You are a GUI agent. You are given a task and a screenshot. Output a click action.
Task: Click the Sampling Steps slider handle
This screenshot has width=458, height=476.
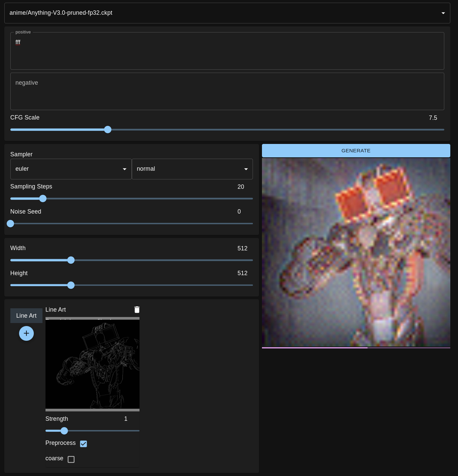[43, 199]
